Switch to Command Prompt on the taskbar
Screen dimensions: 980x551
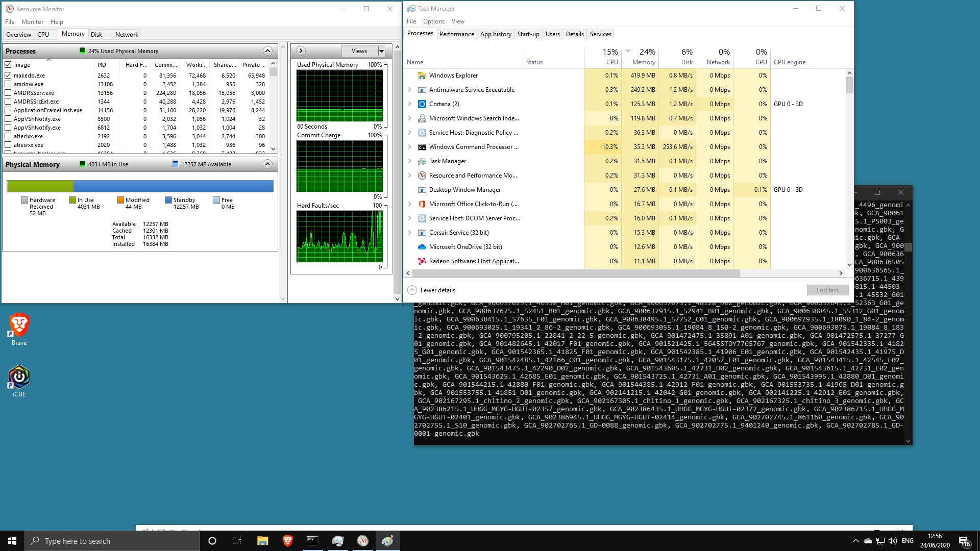tap(312, 541)
